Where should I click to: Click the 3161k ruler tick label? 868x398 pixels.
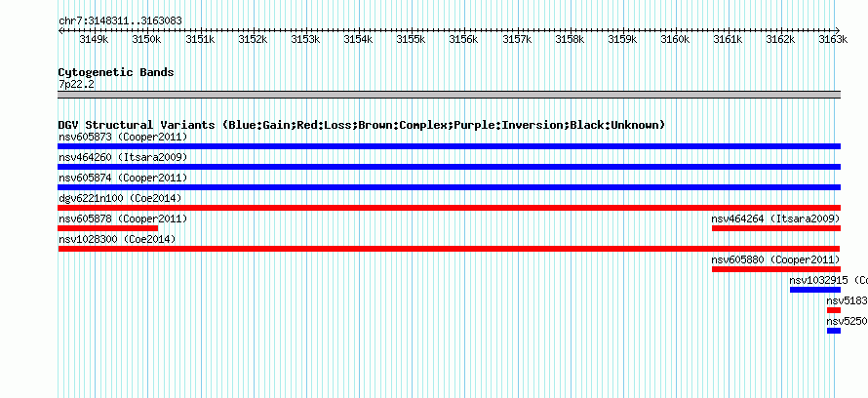pyautogui.click(x=728, y=39)
